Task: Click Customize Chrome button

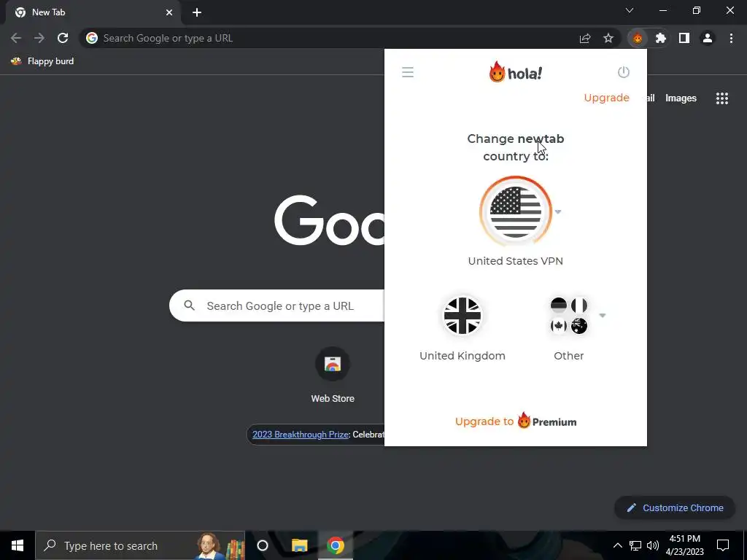Action: point(675,507)
